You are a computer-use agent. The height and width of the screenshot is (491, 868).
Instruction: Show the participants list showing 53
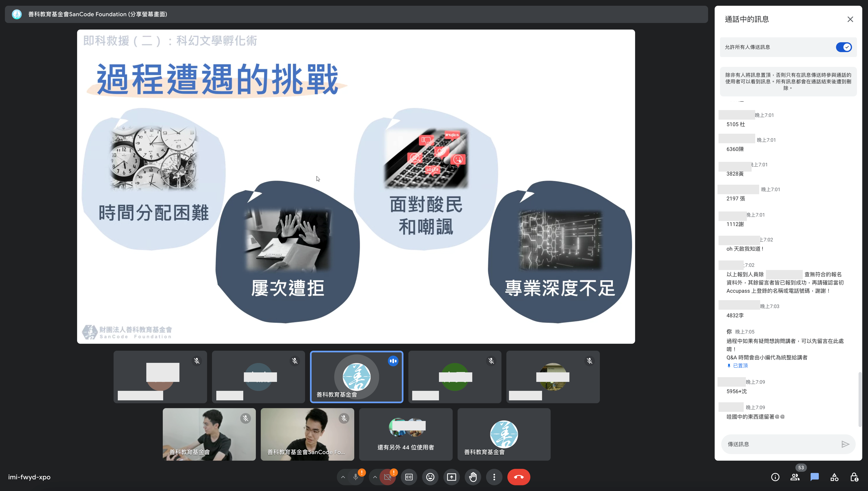coord(795,477)
